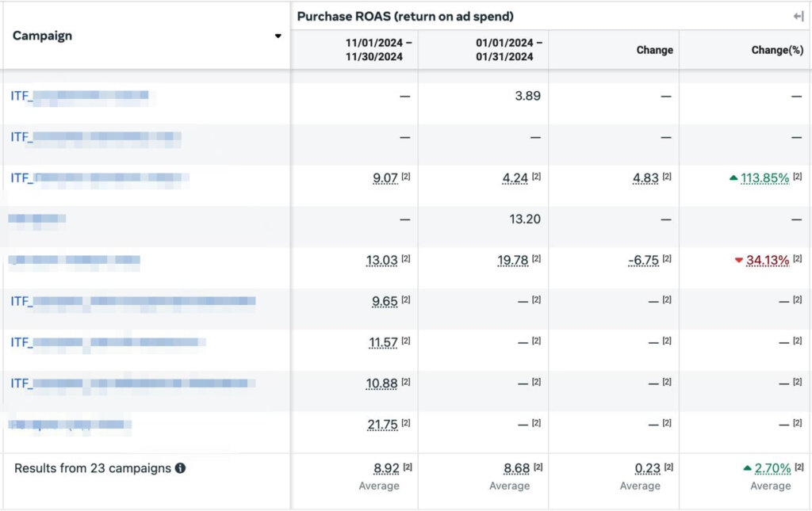Click the info icon next to Results from 23 campaigns
The height and width of the screenshot is (511, 812).
[180, 468]
